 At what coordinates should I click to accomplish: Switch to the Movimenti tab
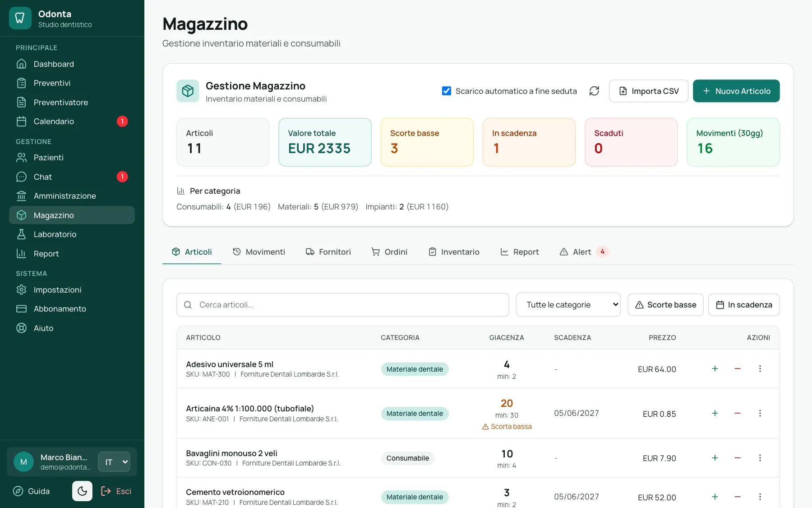tap(259, 252)
